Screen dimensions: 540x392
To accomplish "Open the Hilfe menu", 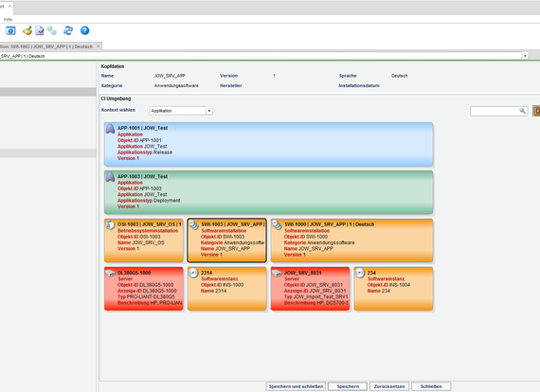I will [x=8, y=20].
